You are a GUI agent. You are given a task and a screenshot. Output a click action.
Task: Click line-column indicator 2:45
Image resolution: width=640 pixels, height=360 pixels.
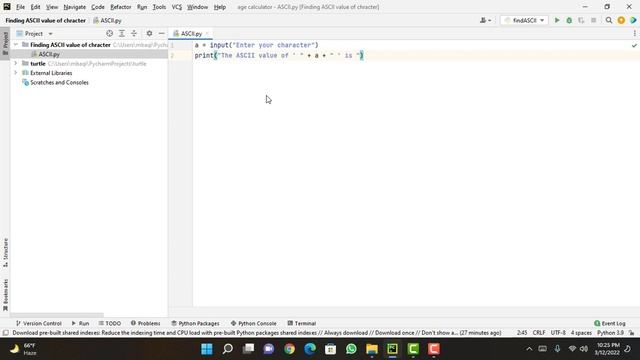click(522, 333)
